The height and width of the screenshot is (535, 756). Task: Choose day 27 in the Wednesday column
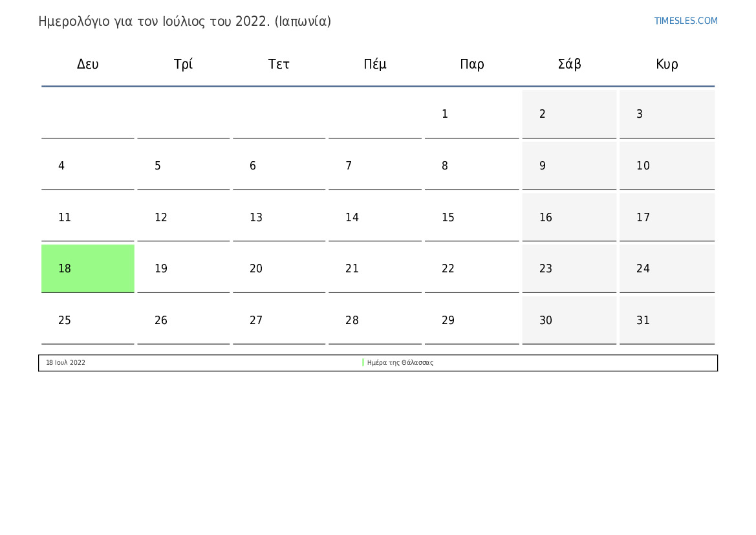279,320
